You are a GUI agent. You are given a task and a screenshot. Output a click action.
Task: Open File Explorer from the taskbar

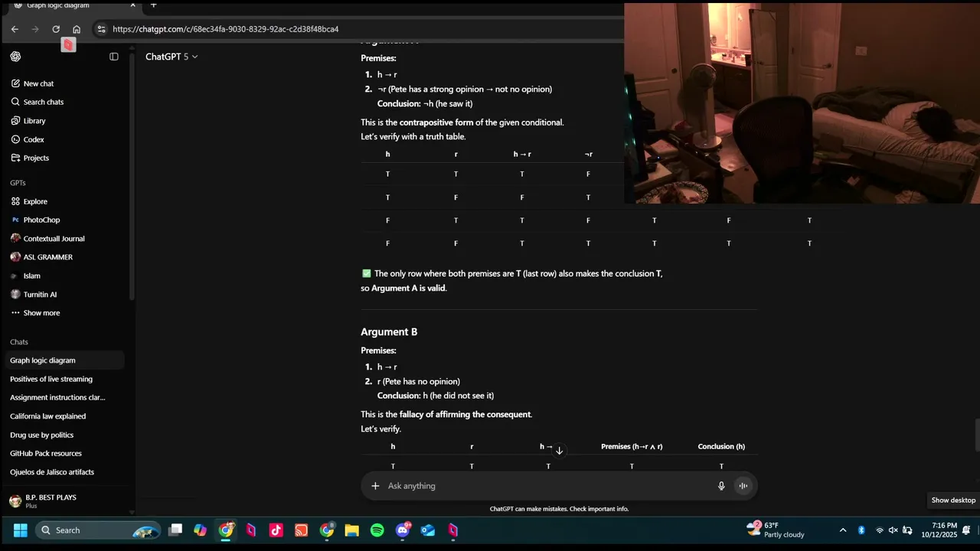click(x=352, y=530)
